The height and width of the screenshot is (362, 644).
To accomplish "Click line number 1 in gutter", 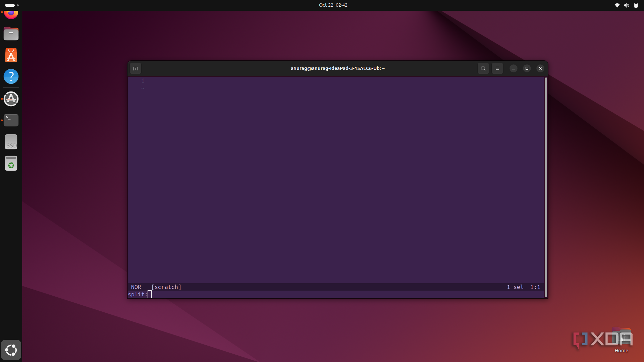I will tap(143, 80).
